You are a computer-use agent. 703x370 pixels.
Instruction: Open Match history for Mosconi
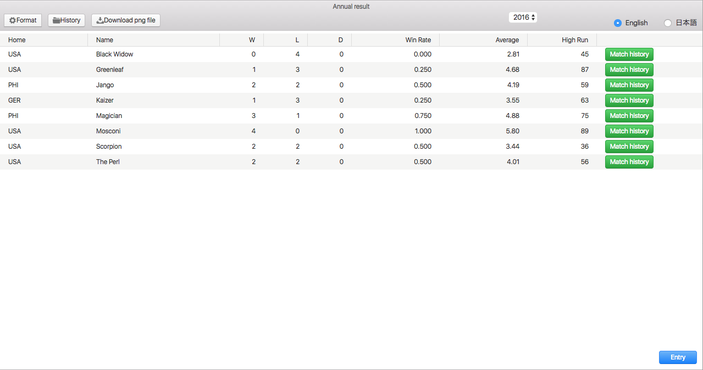tap(629, 131)
